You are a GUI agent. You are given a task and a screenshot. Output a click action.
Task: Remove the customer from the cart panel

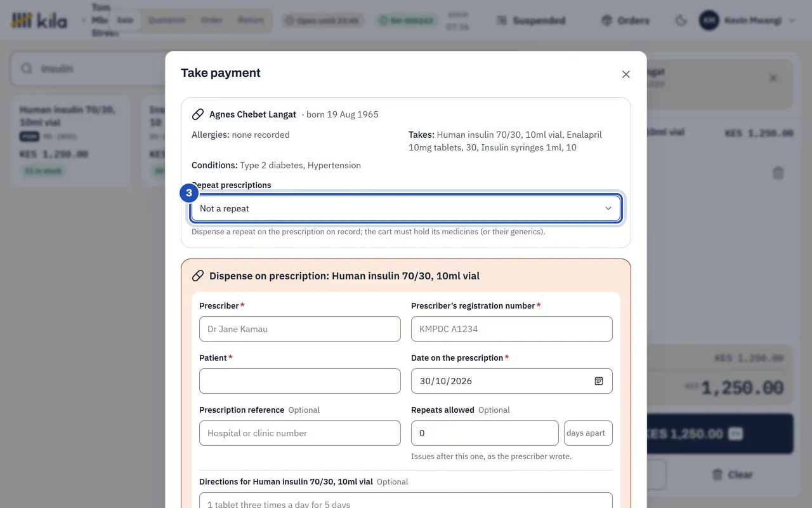pyautogui.click(x=773, y=78)
